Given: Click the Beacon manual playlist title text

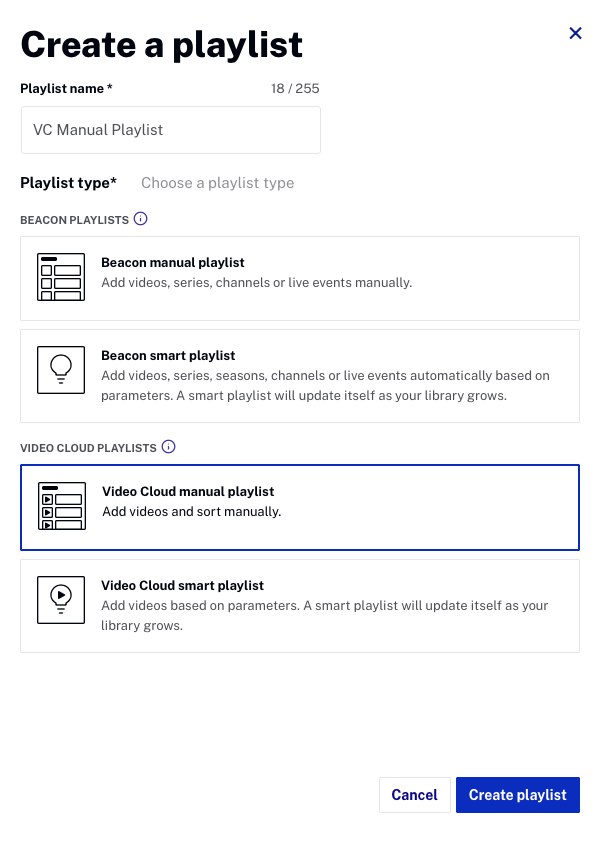Looking at the screenshot, I should click(x=172, y=263).
